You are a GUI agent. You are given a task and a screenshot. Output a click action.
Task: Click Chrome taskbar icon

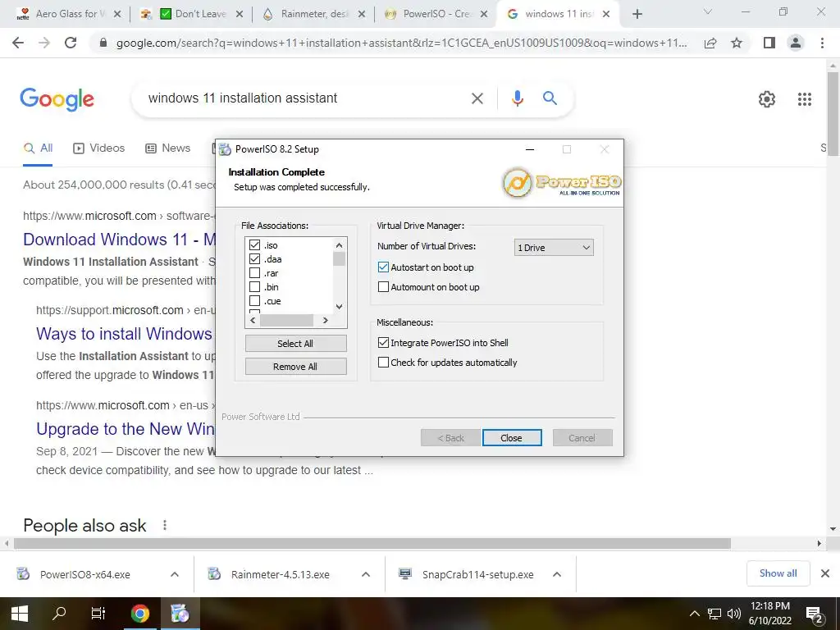tap(139, 614)
